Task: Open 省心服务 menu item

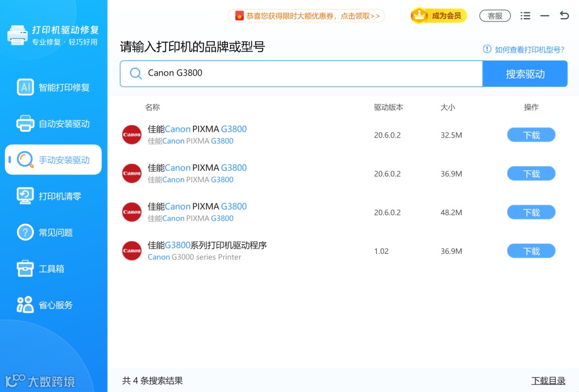Action: [53, 305]
